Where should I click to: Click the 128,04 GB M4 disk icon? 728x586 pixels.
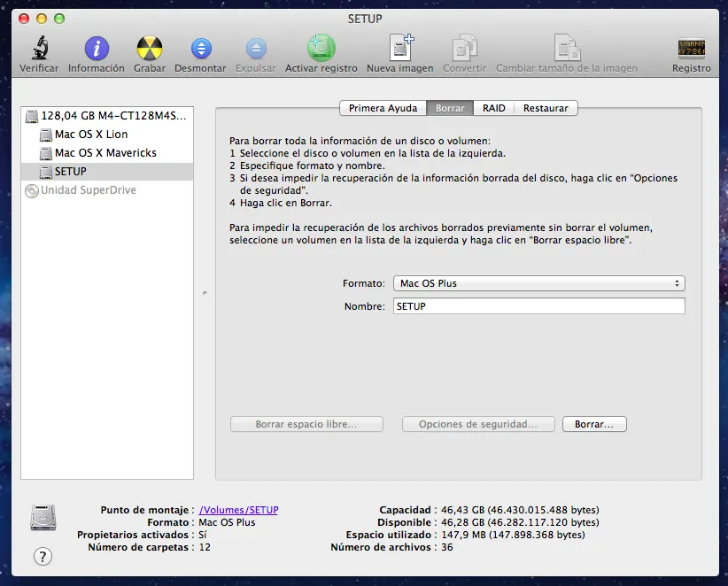32,116
